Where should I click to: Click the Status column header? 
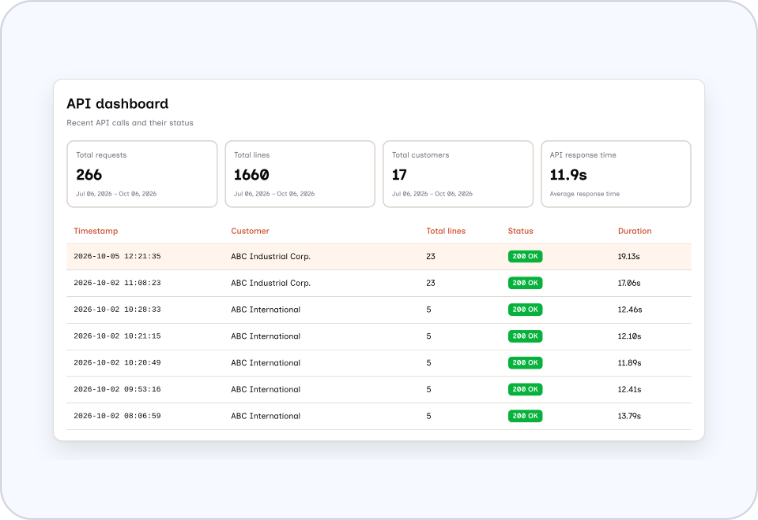click(520, 231)
